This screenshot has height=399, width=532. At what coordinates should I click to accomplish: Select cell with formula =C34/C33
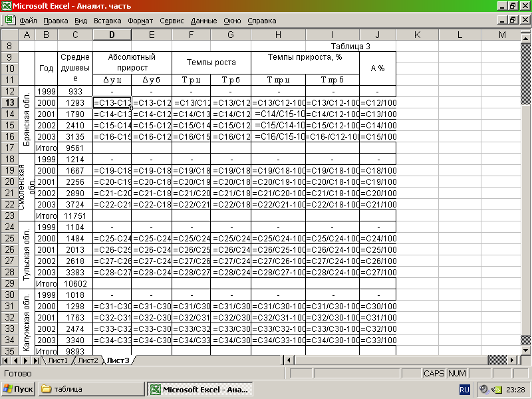[192, 340]
